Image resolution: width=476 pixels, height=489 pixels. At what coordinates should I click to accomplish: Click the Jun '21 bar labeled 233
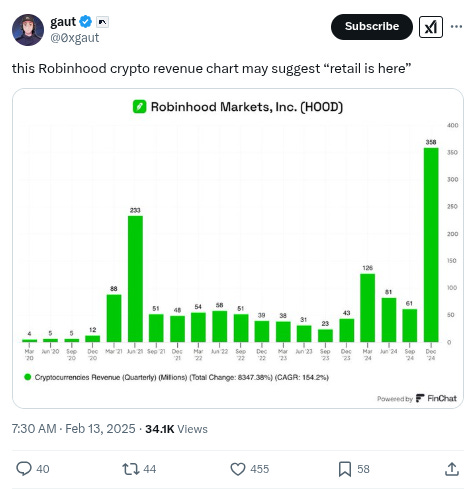click(135, 279)
